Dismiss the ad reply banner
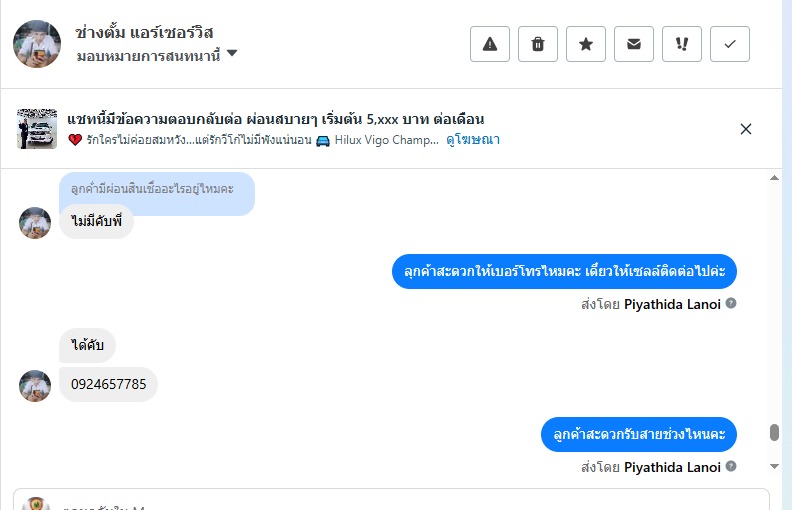Screen dimensions: 792x510 746,129
